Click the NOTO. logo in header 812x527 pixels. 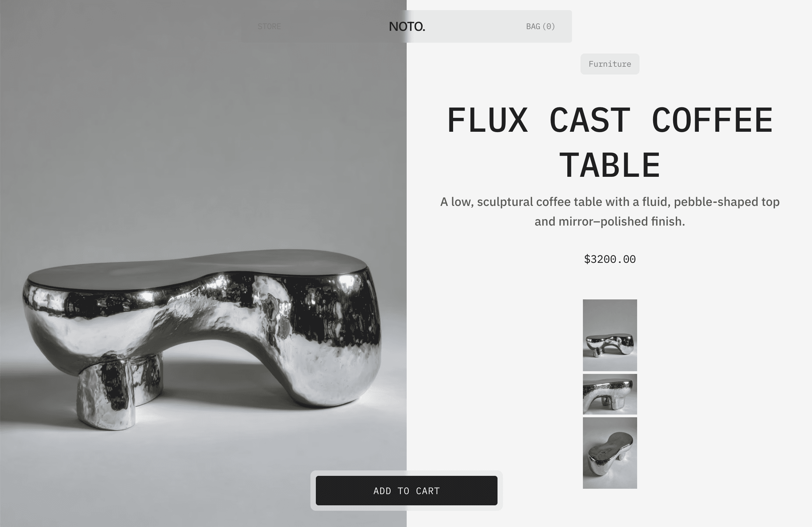pyautogui.click(x=407, y=27)
